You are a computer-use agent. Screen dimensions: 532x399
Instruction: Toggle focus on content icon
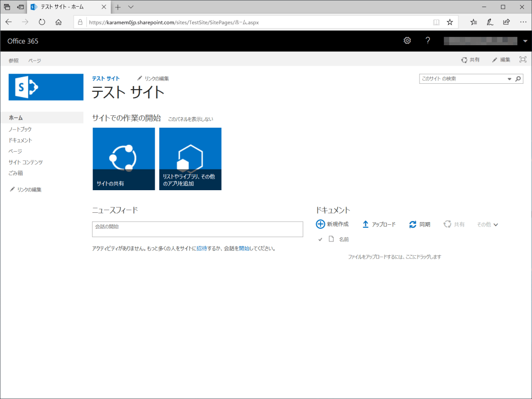(523, 59)
